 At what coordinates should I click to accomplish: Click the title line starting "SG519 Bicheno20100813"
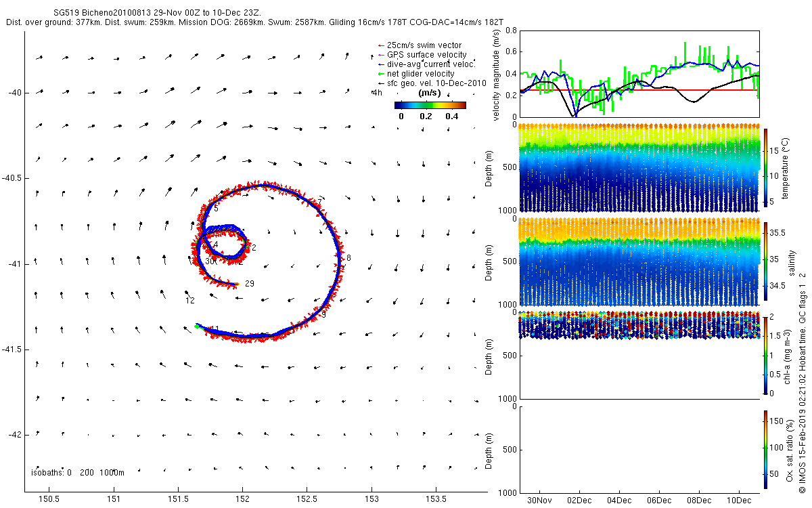pos(156,13)
